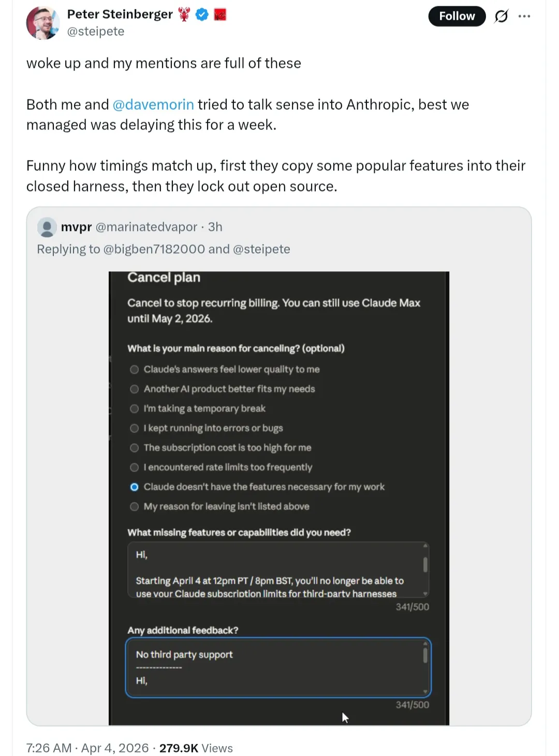The height and width of the screenshot is (756, 559).
Task: Open the @davemorin mention link
Action: click(x=153, y=105)
